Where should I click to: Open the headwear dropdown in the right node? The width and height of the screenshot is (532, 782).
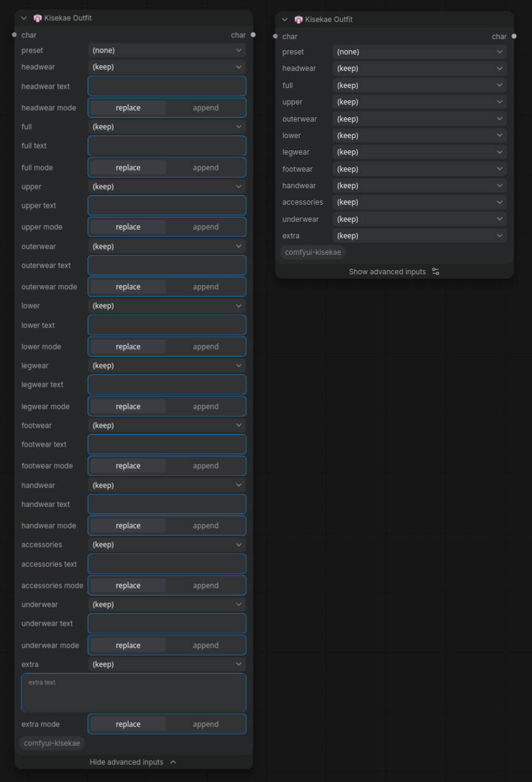pos(420,68)
